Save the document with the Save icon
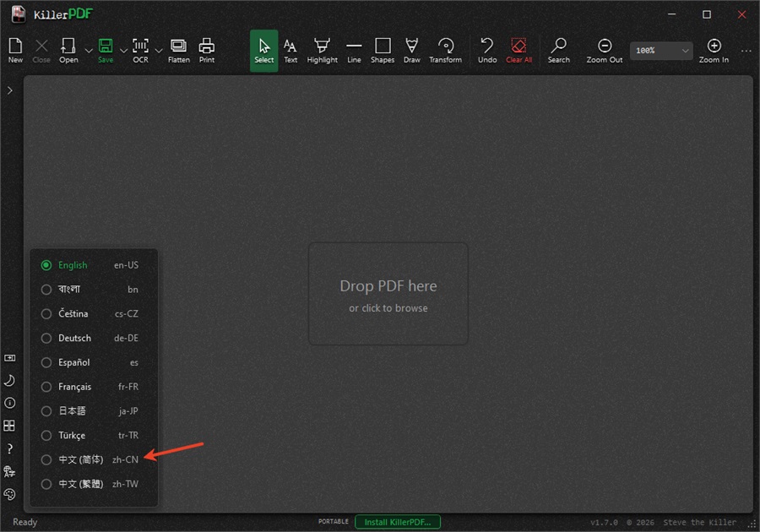Screen dimensions: 760x532 point(106,51)
